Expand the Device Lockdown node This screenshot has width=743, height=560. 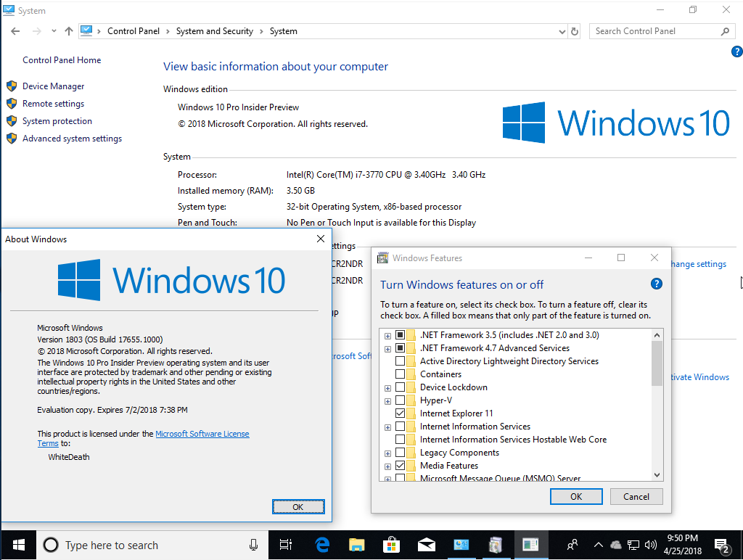pos(387,388)
